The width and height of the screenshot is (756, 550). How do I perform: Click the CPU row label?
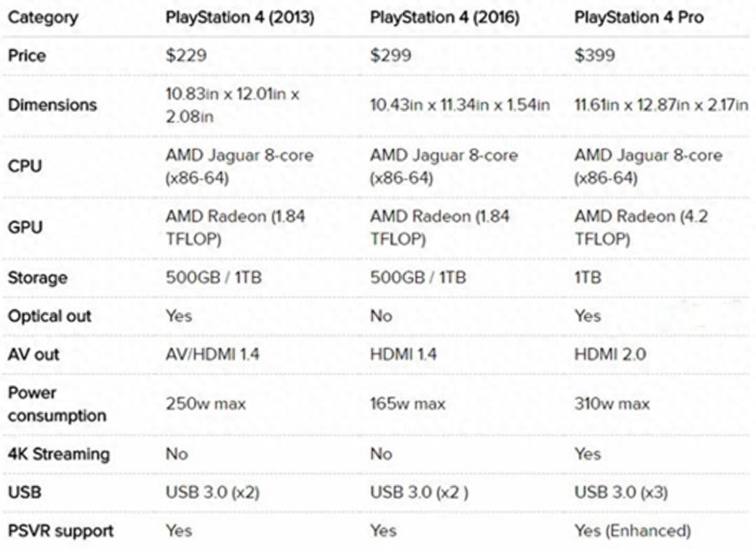[x=24, y=167]
